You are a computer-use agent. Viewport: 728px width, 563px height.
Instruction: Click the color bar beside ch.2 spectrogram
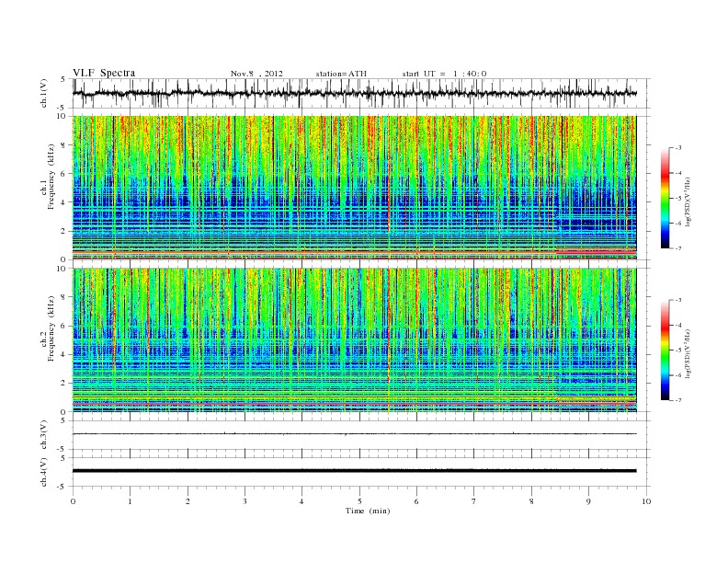point(665,350)
